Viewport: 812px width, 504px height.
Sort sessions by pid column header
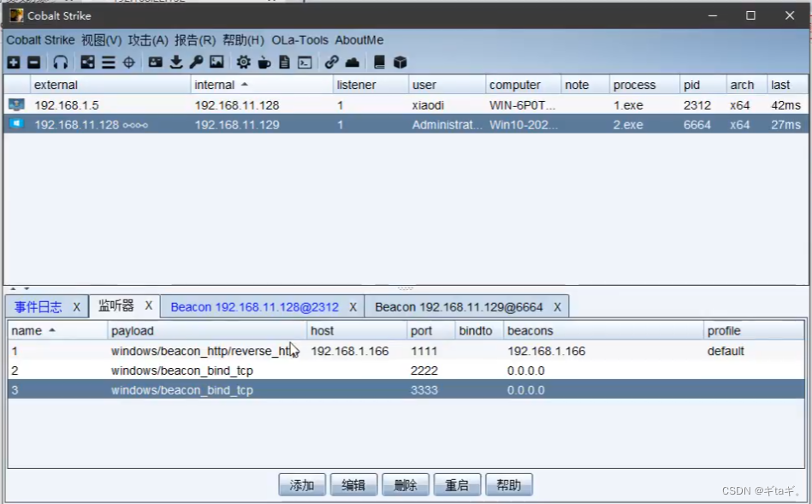702,85
